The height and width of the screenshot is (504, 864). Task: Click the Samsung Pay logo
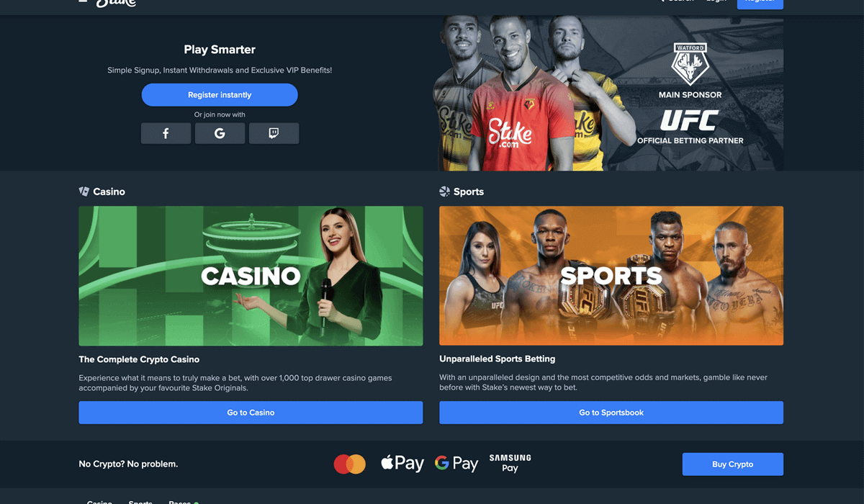[x=510, y=463]
